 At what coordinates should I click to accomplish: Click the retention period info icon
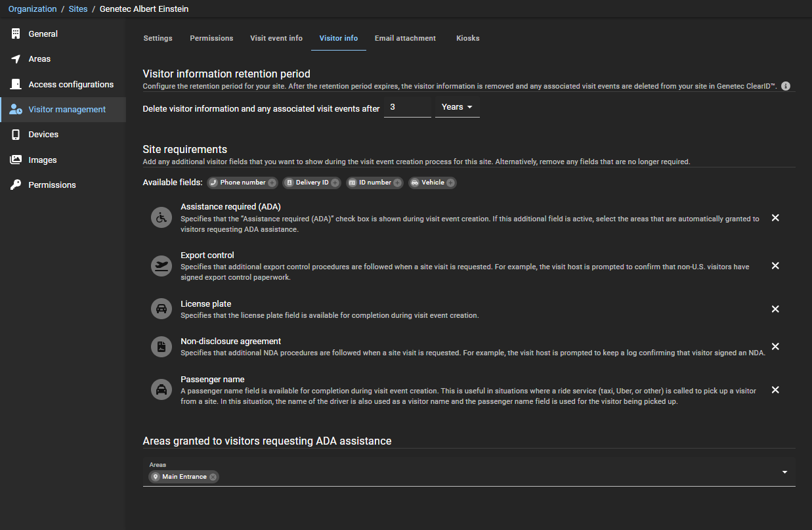point(786,85)
